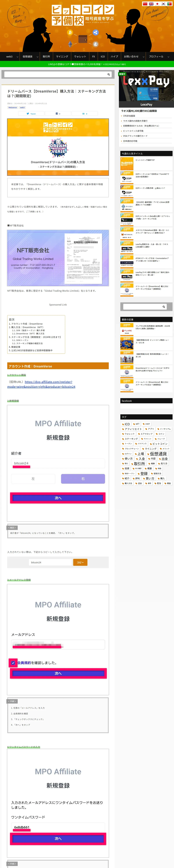Open the ビットコイン予備校 site logo
Image resolution: width=174 pixels, height=868 pixels.
click(83, 15)
